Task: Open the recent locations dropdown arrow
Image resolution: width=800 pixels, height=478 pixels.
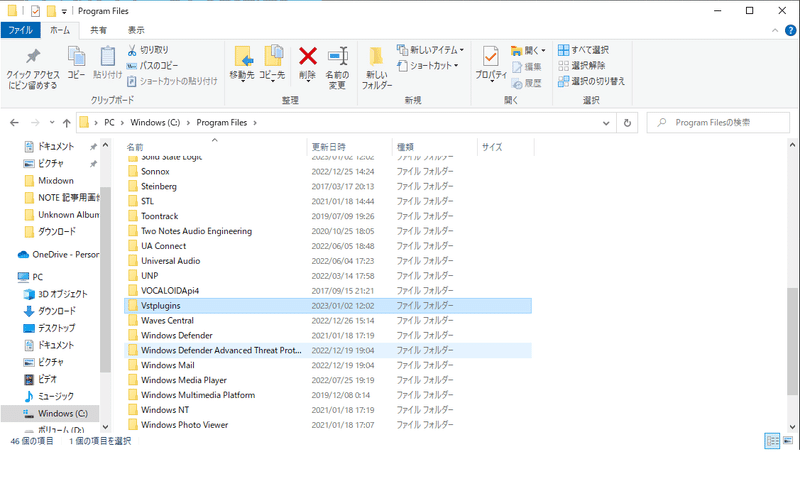Action: (52, 122)
